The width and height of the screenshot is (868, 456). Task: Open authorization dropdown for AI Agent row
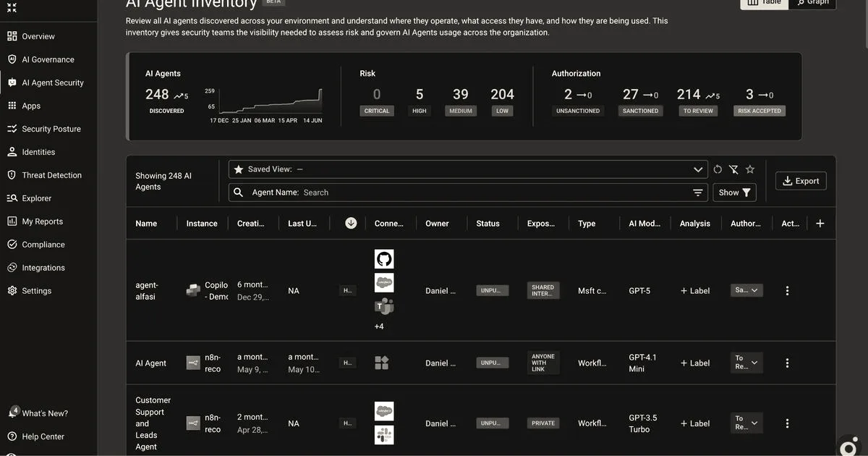tap(746, 363)
